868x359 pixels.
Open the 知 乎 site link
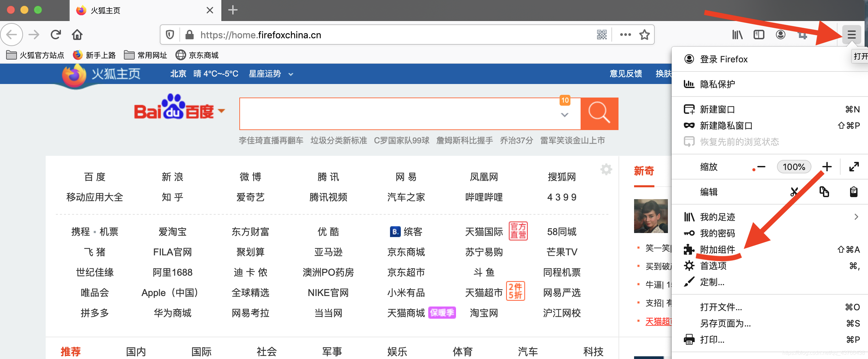point(173,197)
